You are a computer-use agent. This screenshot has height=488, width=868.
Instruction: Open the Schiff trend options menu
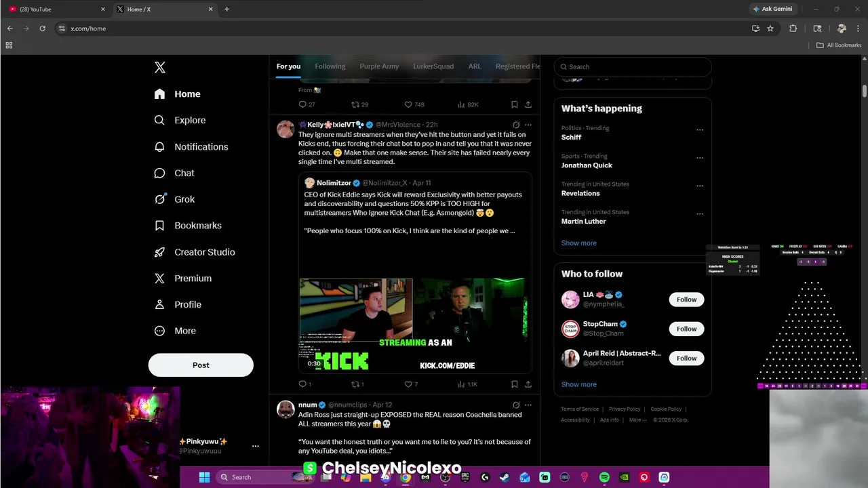pyautogui.click(x=700, y=130)
